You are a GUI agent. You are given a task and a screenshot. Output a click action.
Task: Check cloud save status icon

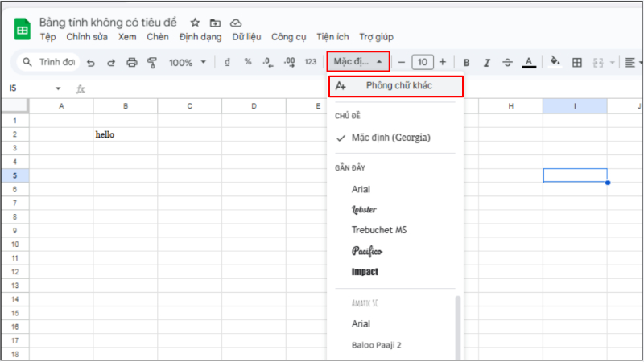point(236,23)
